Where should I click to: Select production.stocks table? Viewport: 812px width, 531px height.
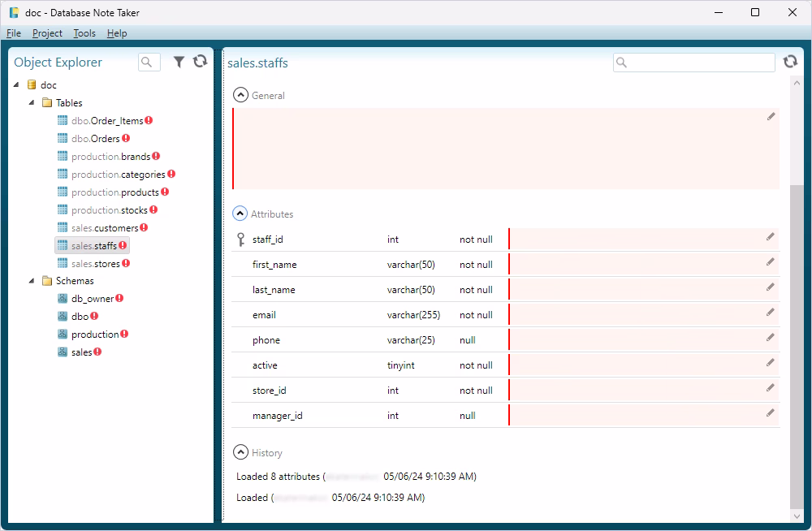point(110,209)
